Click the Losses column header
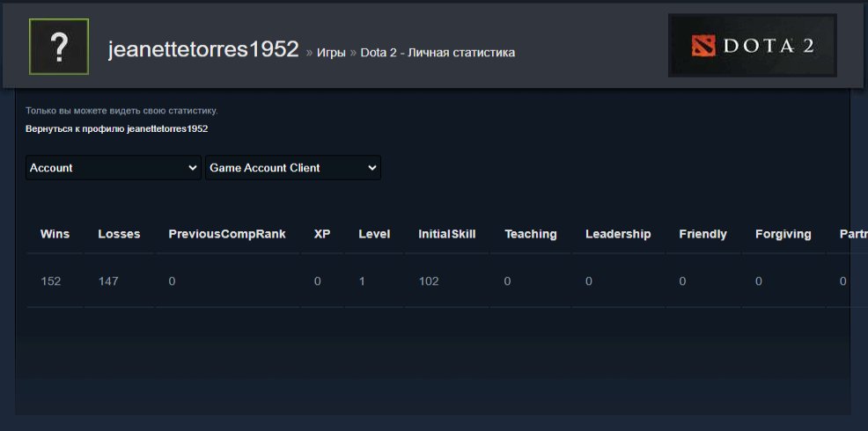The image size is (868, 431). click(x=119, y=234)
